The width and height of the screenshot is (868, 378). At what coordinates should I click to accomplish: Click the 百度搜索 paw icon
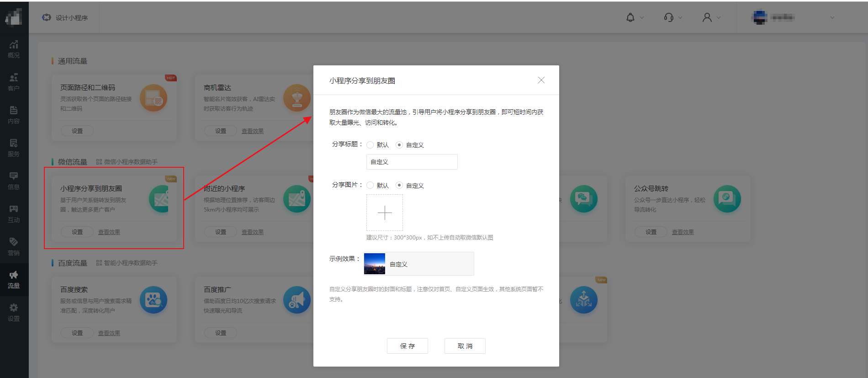[x=153, y=300]
